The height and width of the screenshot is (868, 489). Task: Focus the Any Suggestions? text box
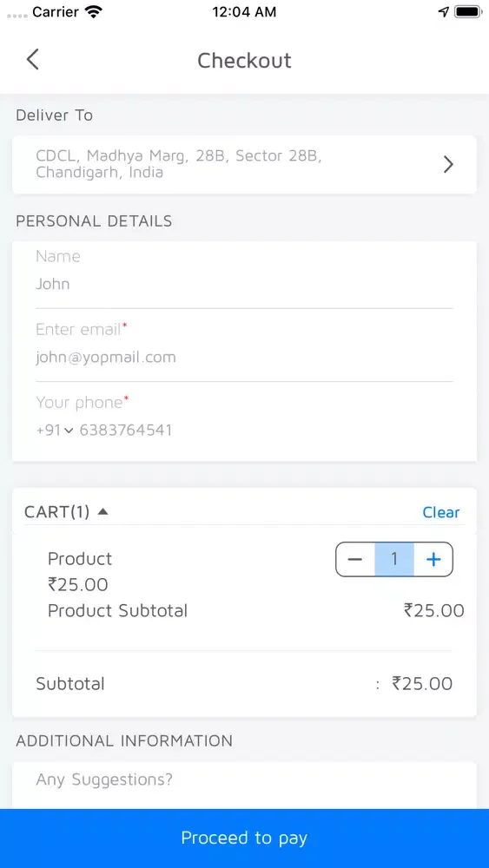pyautogui.click(x=244, y=785)
